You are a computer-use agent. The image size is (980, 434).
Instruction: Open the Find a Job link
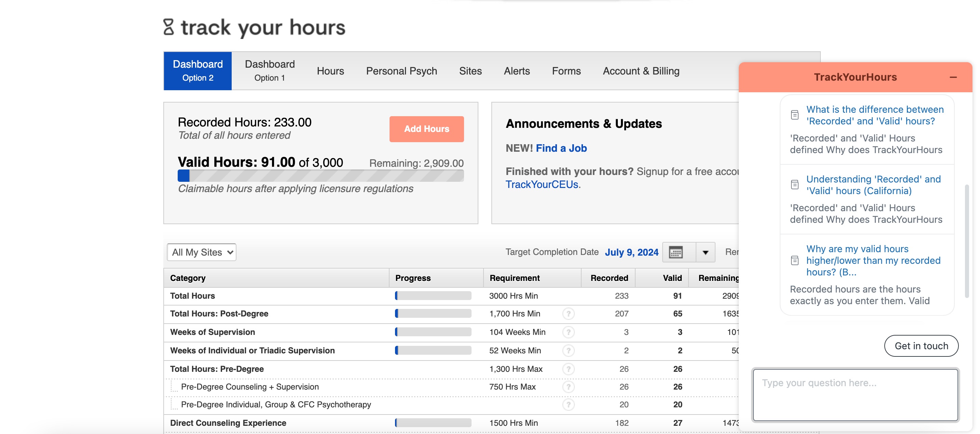[561, 148]
